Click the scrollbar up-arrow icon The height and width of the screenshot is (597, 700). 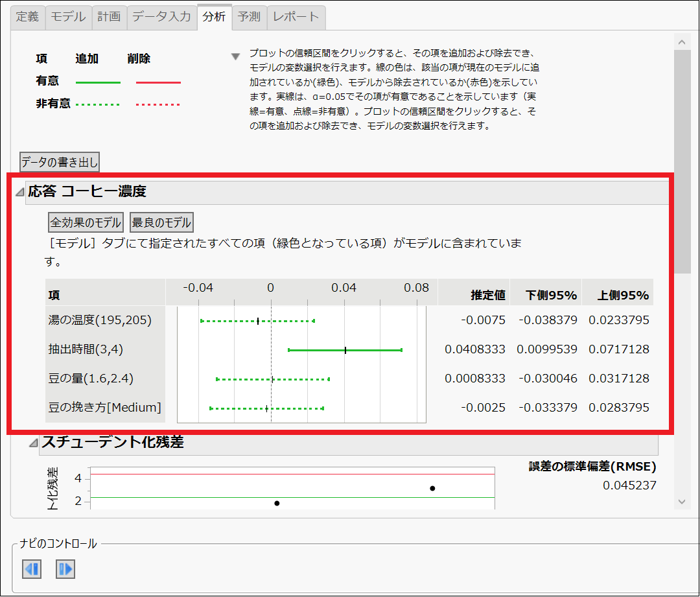(x=682, y=41)
